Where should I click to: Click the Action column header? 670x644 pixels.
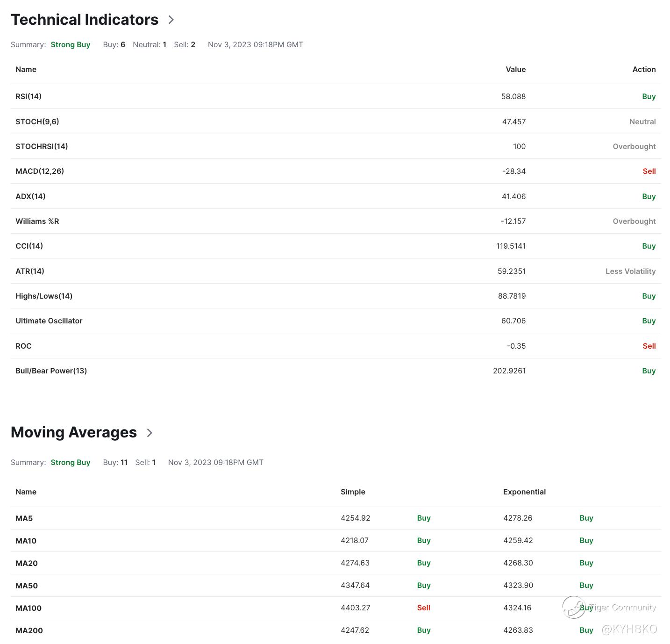(x=644, y=69)
